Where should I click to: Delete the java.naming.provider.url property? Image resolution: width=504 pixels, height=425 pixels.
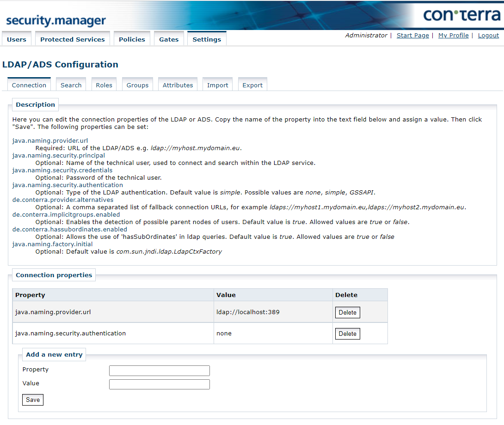[347, 312]
